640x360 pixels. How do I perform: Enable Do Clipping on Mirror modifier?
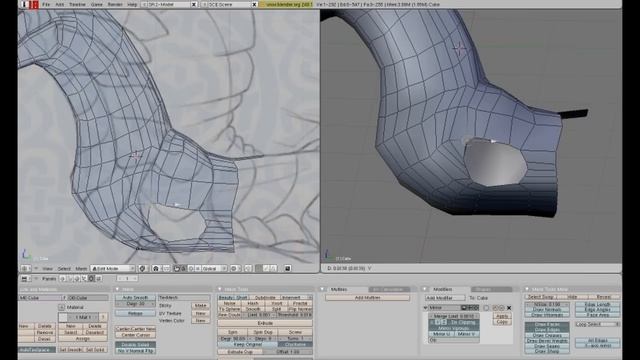coord(463,322)
